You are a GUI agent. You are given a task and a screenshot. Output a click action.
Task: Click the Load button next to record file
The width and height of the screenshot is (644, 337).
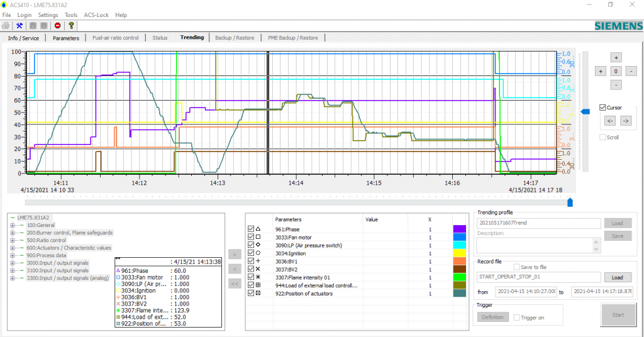[x=617, y=277]
